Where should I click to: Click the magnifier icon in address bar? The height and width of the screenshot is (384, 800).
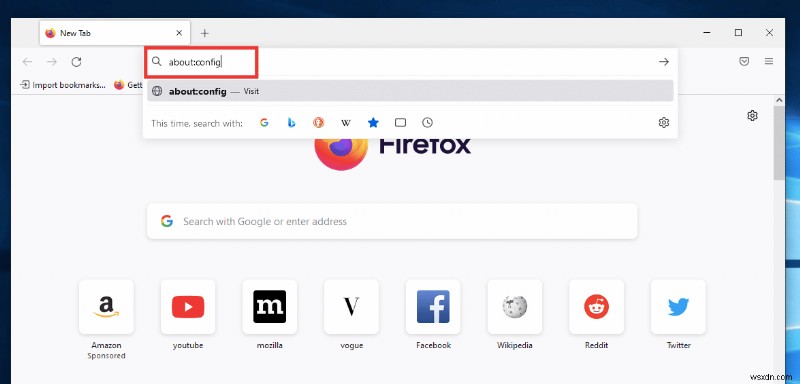pos(157,62)
